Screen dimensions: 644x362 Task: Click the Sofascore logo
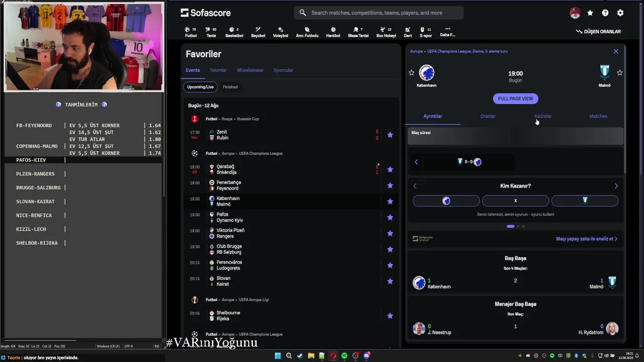[x=205, y=13]
